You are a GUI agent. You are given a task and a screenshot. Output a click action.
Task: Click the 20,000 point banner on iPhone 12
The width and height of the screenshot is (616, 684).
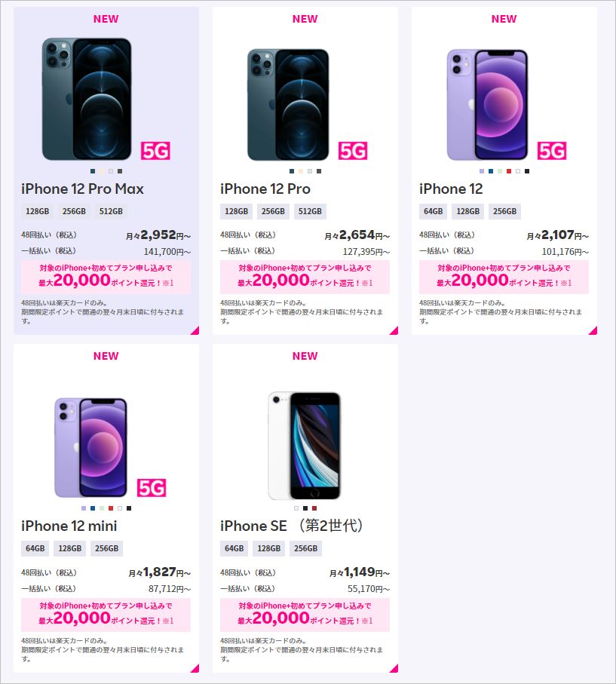click(504, 276)
